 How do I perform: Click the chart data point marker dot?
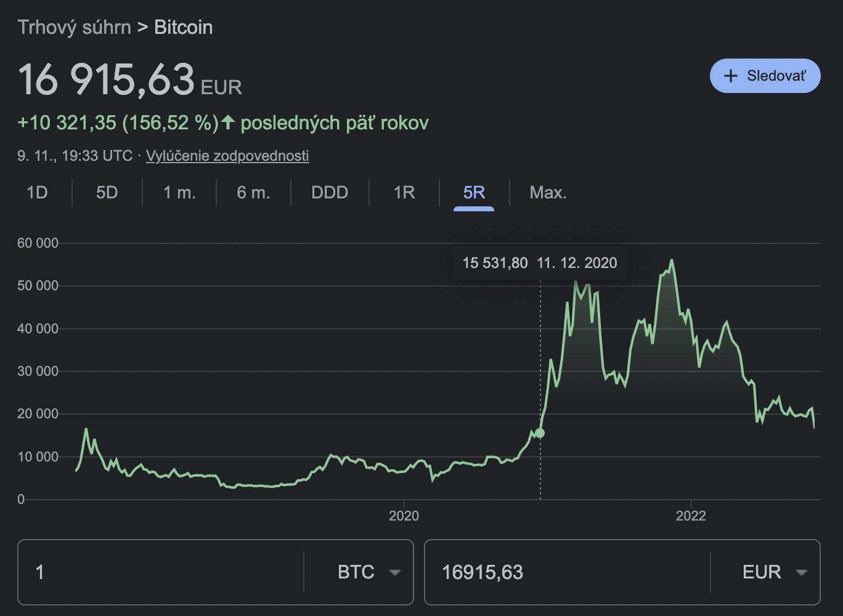[x=540, y=433]
